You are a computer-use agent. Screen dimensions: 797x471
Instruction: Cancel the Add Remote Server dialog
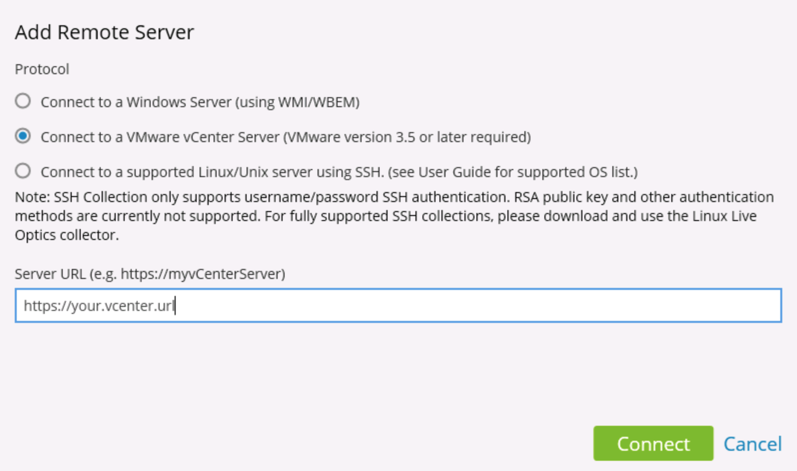752,444
